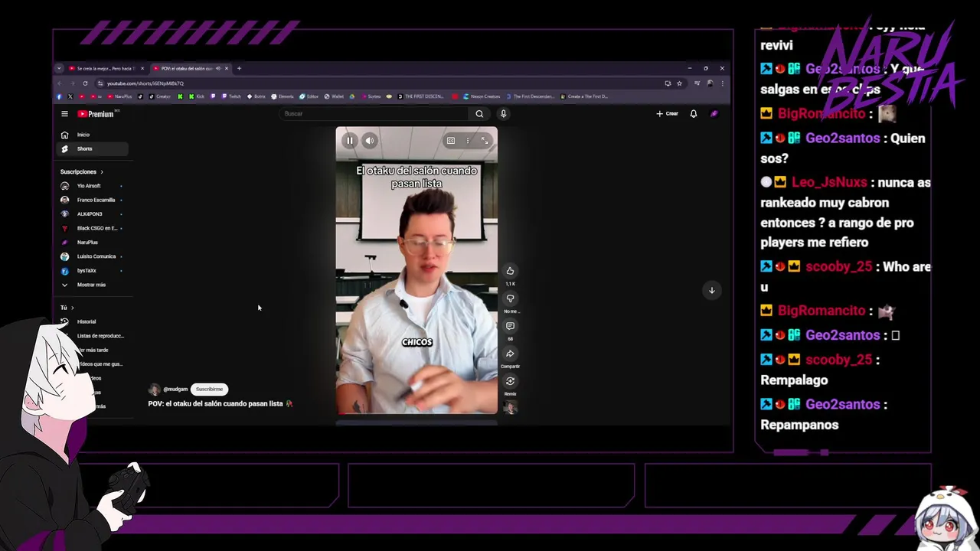Open the NaruPlus subscription
The image size is (980, 551).
tap(93, 243)
